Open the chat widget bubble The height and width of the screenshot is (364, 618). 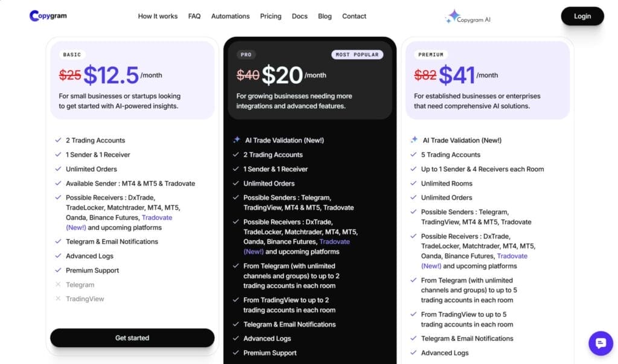point(600,343)
